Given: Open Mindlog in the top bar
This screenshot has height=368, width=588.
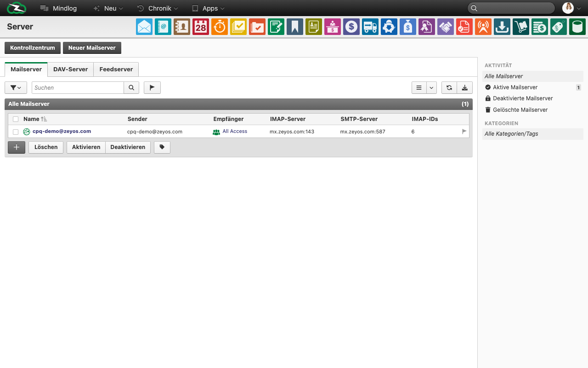Looking at the screenshot, I should tap(58, 8).
